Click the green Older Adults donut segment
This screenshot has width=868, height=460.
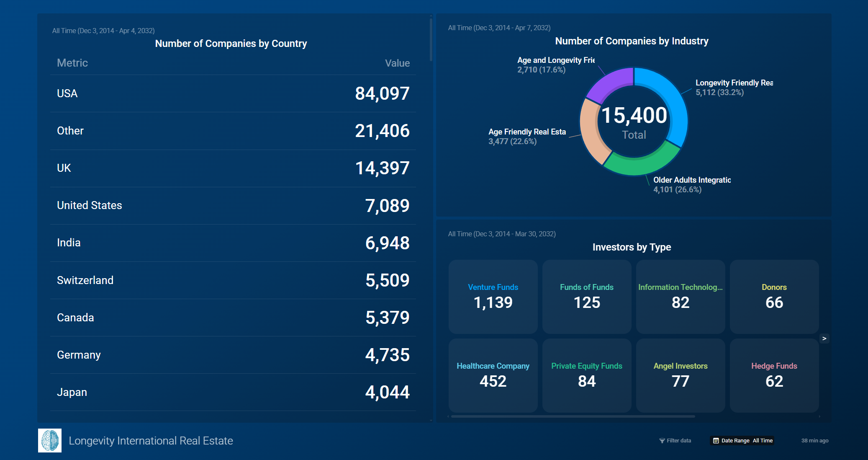(642, 165)
